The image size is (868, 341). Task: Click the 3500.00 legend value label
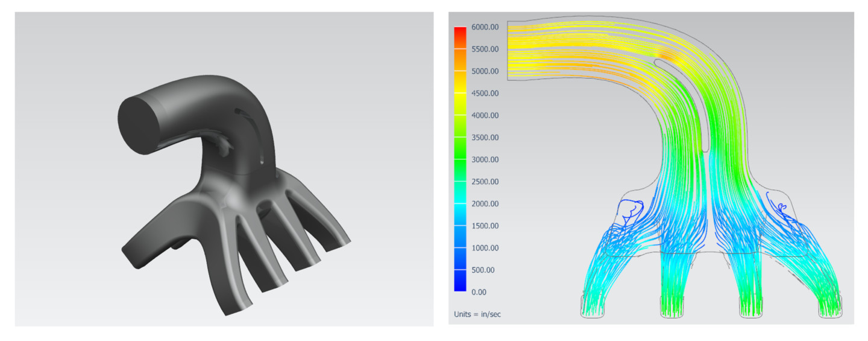tap(486, 138)
